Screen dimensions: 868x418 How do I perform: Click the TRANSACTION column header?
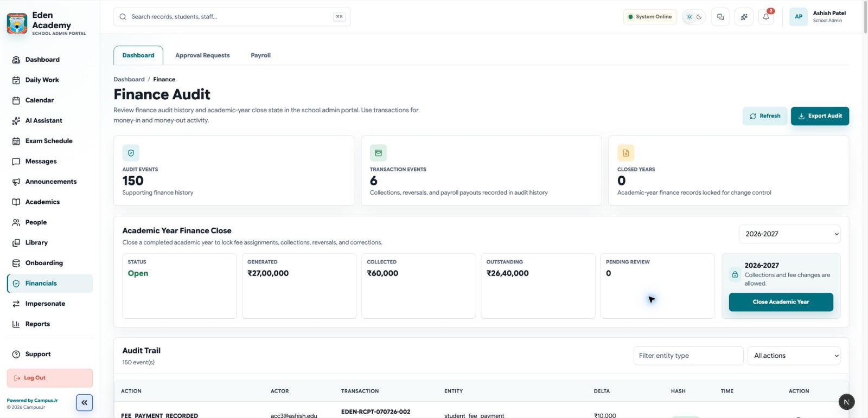[360, 391]
